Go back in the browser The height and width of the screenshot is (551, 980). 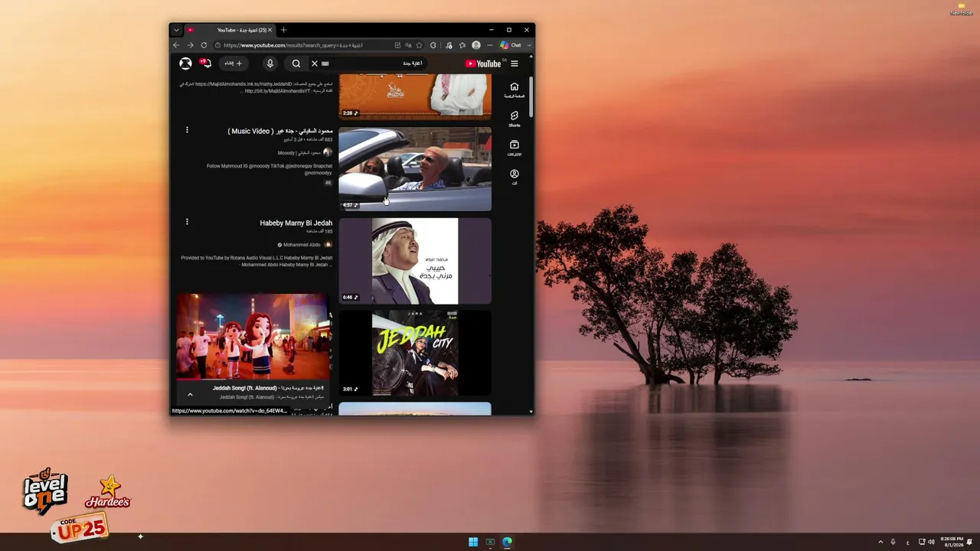[176, 45]
